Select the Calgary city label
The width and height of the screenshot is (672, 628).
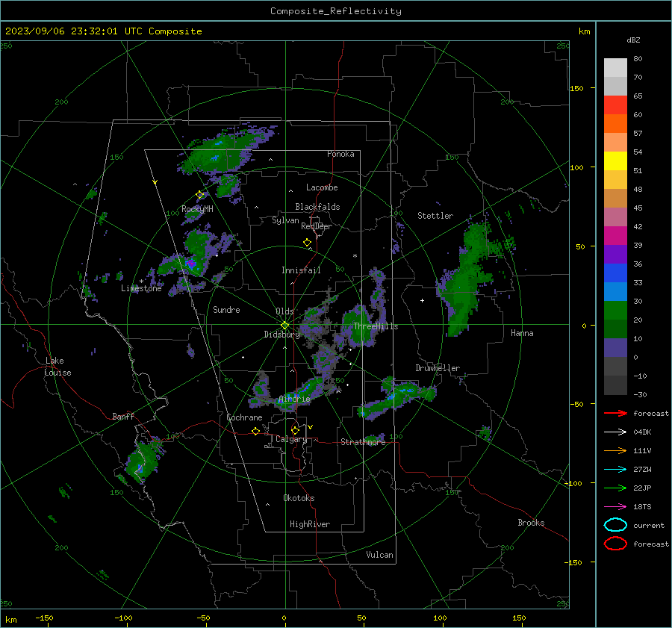click(291, 439)
